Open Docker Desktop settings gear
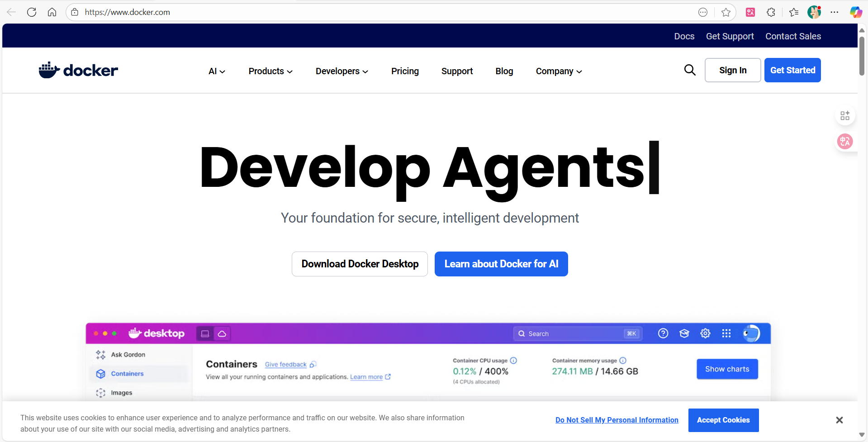This screenshot has width=868, height=442. (x=705, y=333)
